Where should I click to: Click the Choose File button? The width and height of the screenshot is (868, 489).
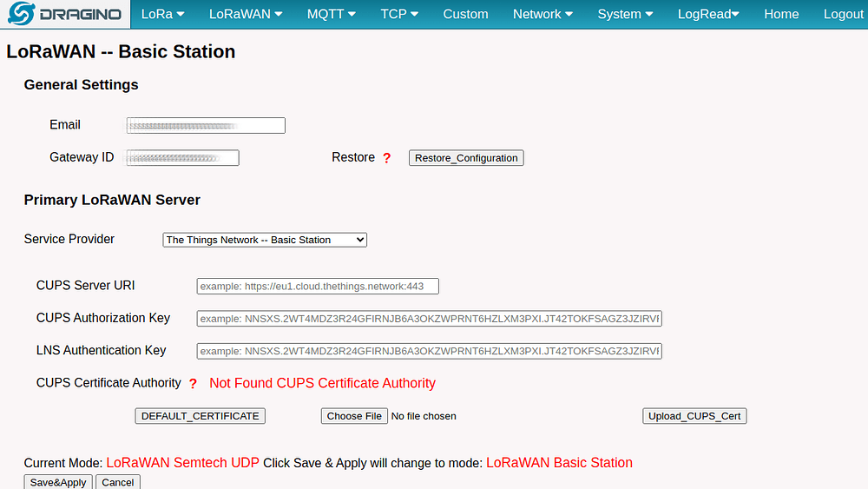pos(354,416)
